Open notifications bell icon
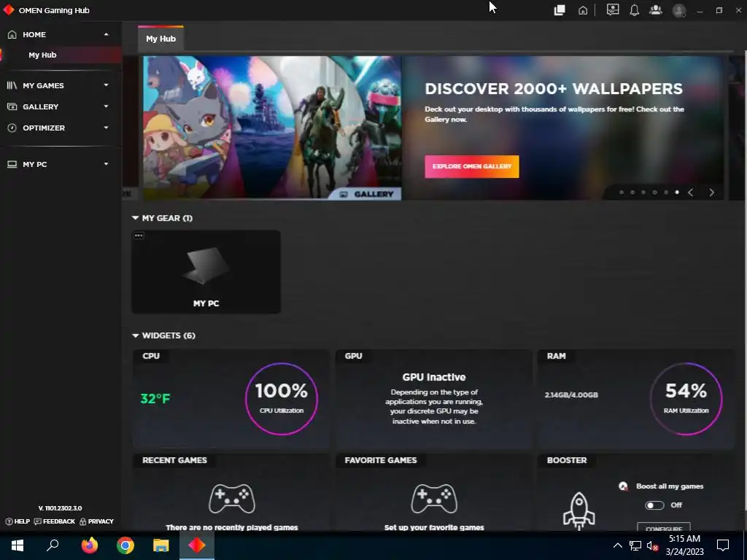This screenshot has height=560, width=747. [634, 10]
